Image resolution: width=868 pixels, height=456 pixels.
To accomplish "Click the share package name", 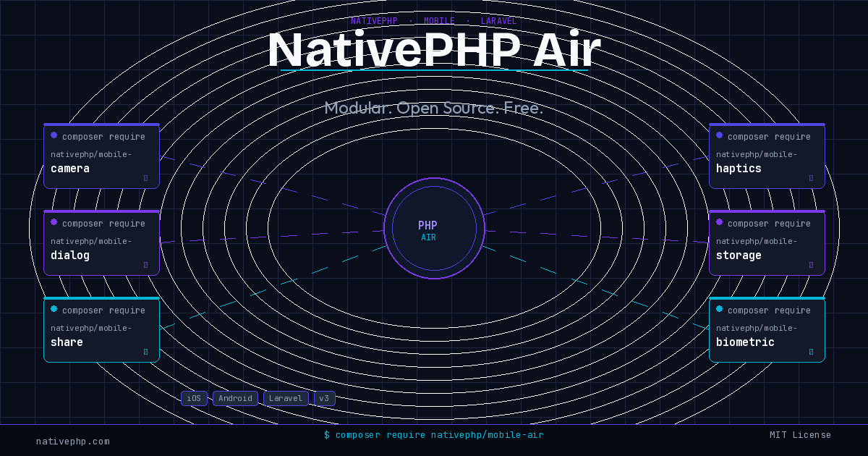I will point(67,342).
